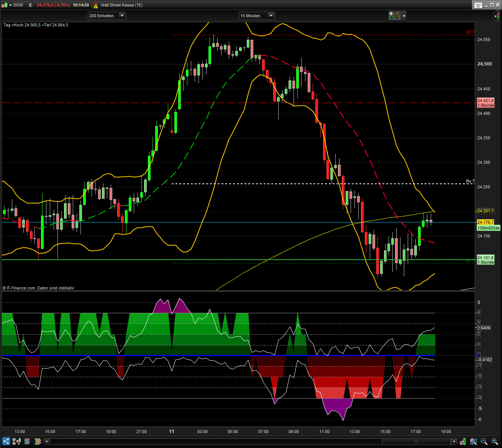The width and height of the screenshot is (502, 448).
Task: Open the 15 Minuten timeframe dropdown
Action: (257, 16)
